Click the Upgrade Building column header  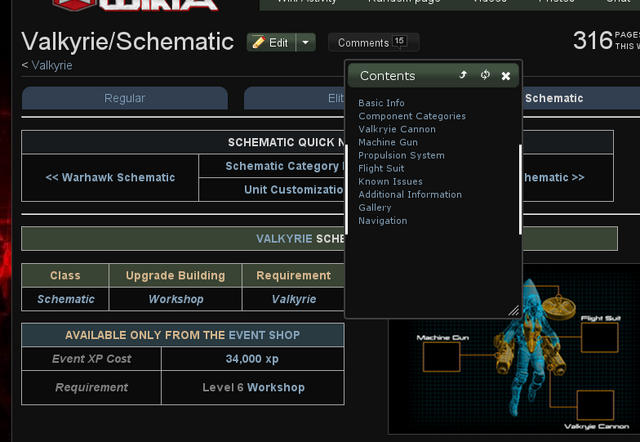pyautogui.click(x=176, y=275)
